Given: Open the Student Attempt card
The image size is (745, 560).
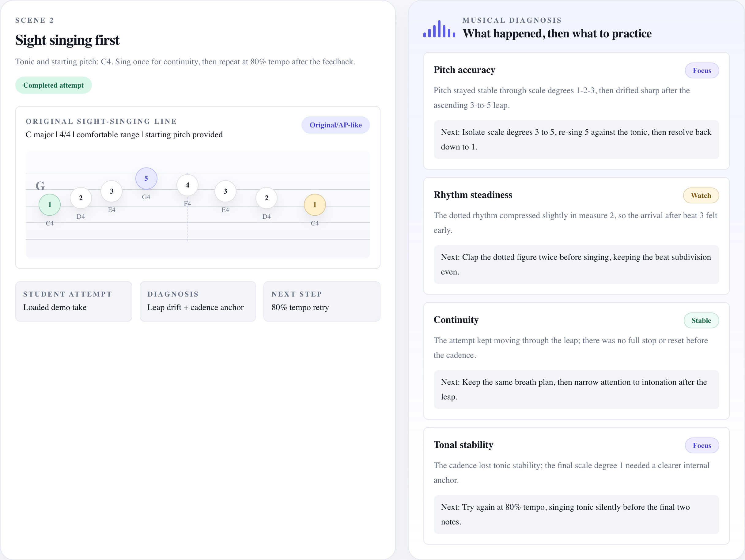Looking at the screenshot, I should pyautogui.click(x=74, y=301).
